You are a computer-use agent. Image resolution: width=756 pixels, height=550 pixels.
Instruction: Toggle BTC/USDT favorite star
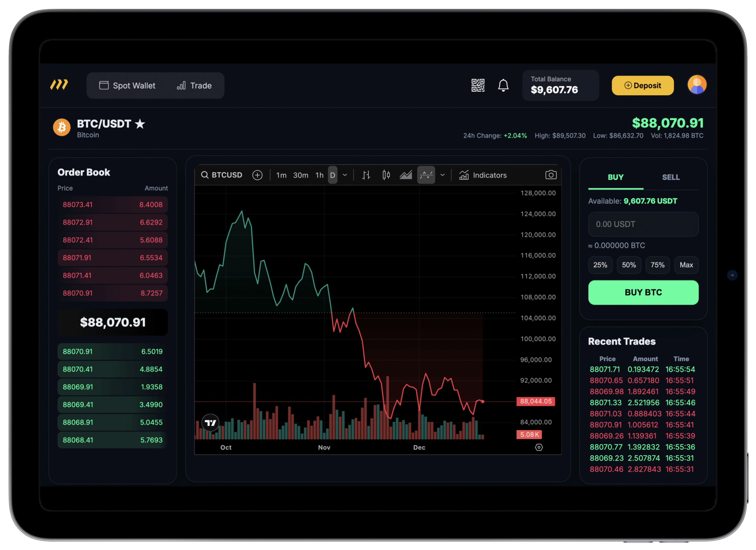coord(140,124)
